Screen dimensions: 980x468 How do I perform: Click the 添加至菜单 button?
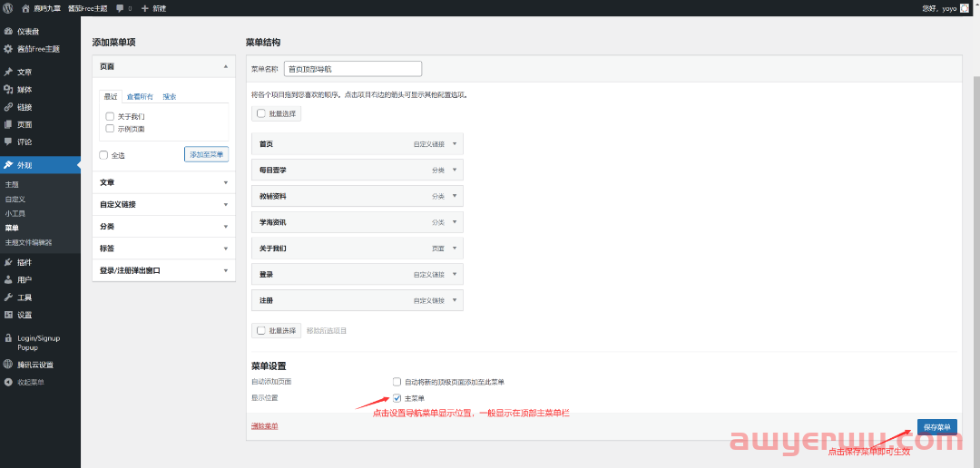206,154
